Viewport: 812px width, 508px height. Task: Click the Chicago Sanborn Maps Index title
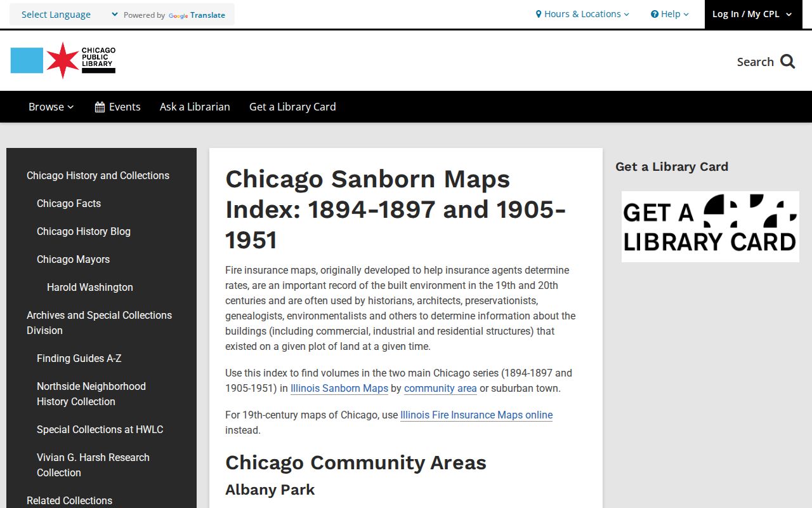pyautogui.click(x=395, y=210)
